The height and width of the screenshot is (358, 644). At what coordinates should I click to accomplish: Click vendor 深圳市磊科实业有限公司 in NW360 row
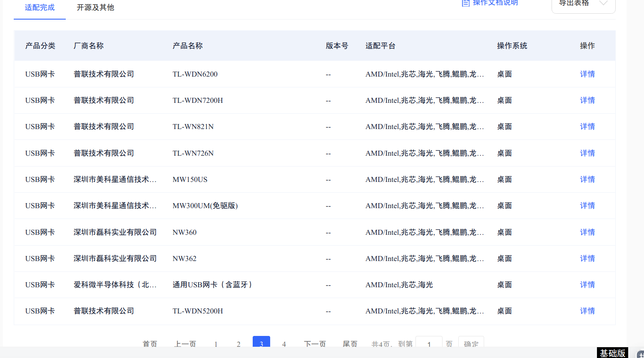click(115, 232)
